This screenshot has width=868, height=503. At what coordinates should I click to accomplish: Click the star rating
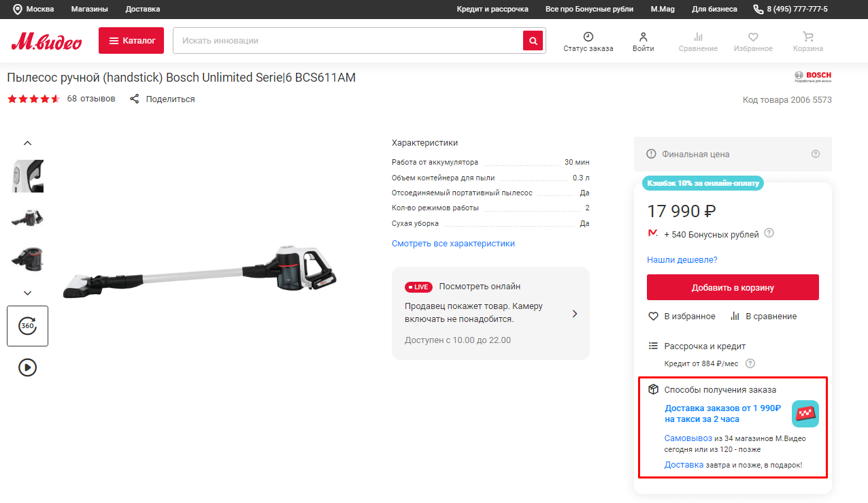click(34, 99)
